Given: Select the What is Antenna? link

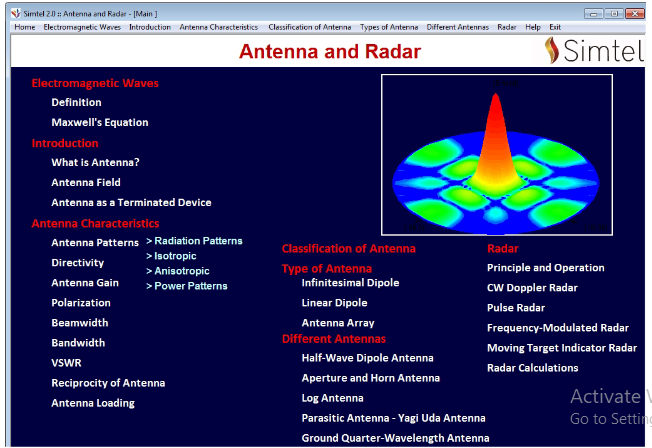Looking at the screenshot, I should tap(95, 163).
